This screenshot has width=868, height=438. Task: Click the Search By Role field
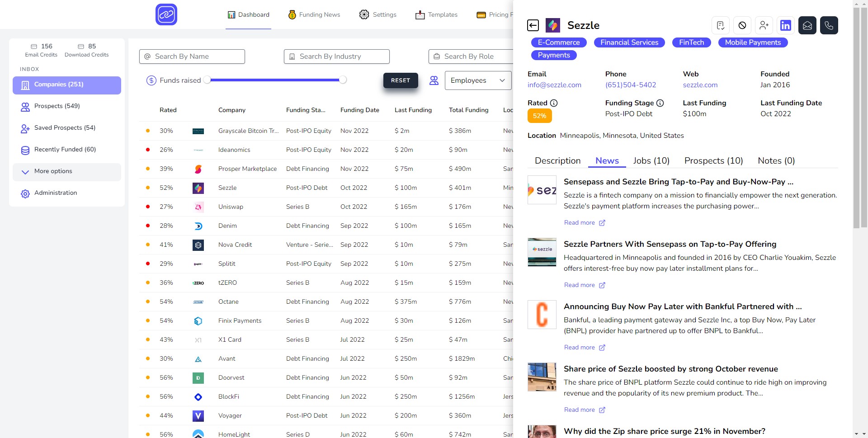471,57
